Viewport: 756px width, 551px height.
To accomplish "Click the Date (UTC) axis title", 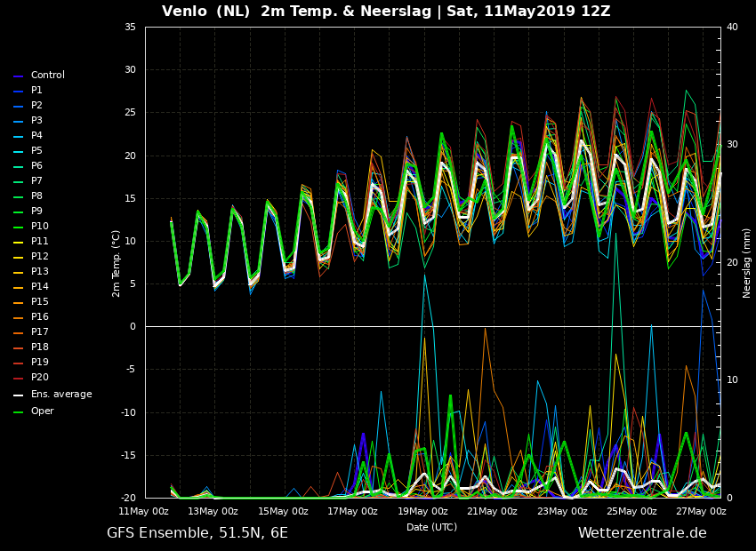I will point(431,527).
